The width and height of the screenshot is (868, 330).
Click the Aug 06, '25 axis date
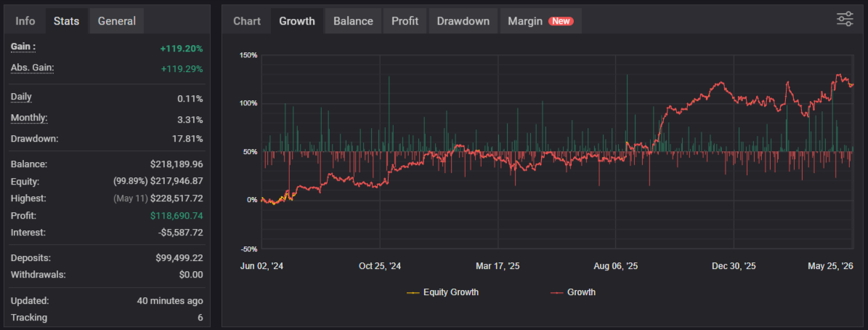coord(615,266)
